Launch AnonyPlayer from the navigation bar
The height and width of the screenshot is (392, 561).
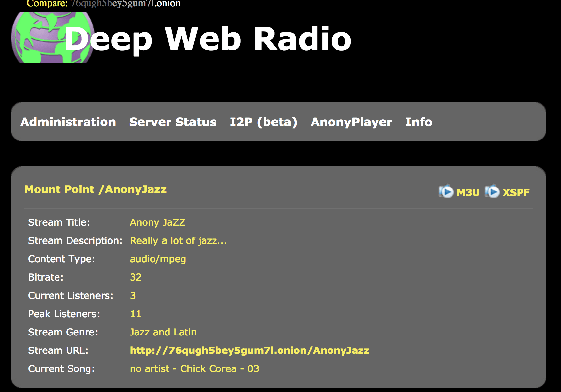[x=351, y=122]
